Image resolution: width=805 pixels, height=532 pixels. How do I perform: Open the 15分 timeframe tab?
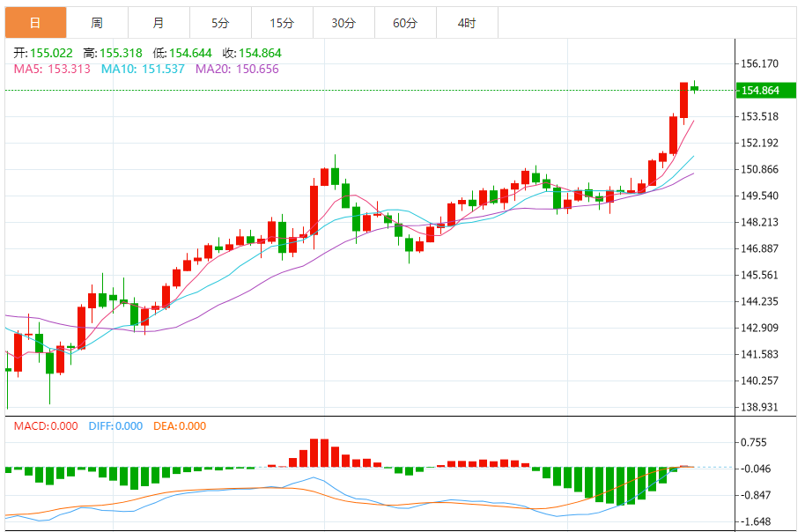pyautogui.click(x=282, y=23)
